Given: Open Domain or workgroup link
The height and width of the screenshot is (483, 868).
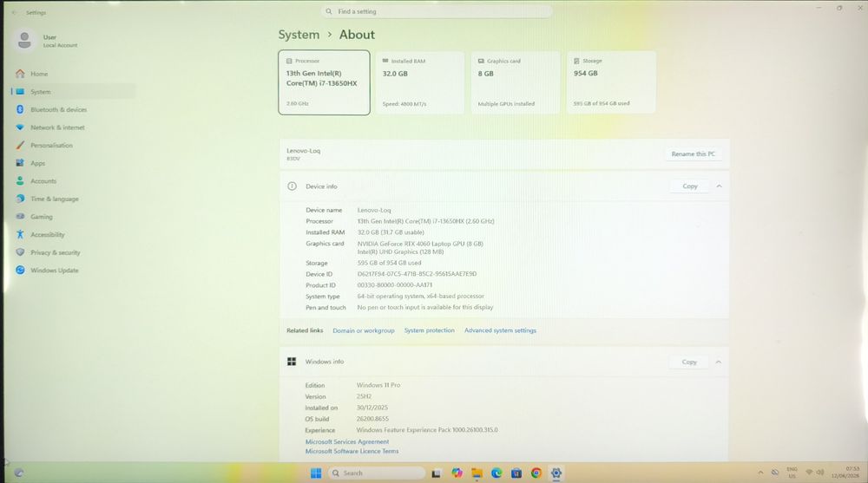Looking at the screenshot, I should [363, 330].
